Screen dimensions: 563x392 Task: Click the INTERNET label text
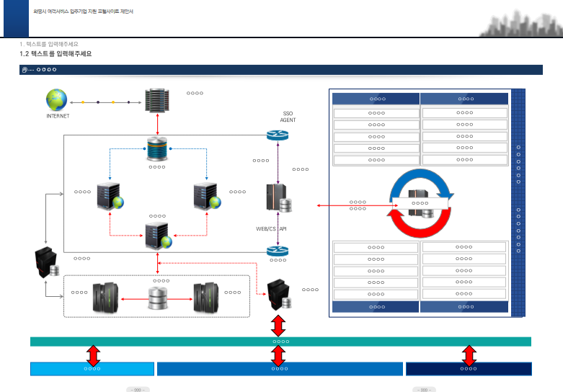[58, 116]
